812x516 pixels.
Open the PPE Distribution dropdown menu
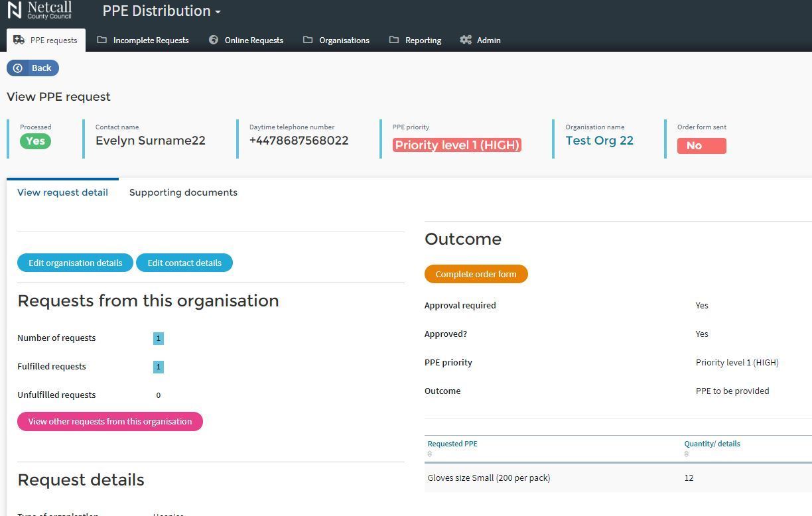click(x=162, y=11)
